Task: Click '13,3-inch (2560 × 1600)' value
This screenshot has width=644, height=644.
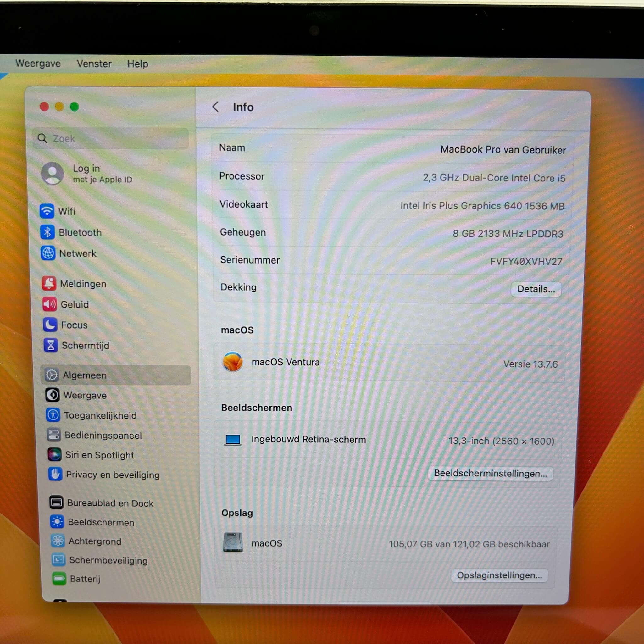Action: click(x=501, y=441)
